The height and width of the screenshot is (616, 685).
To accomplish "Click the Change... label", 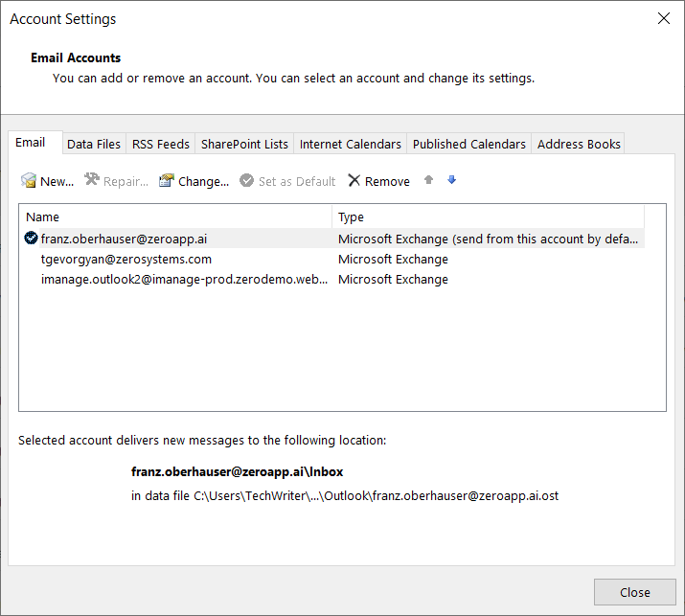I will [x=203, y=181].
